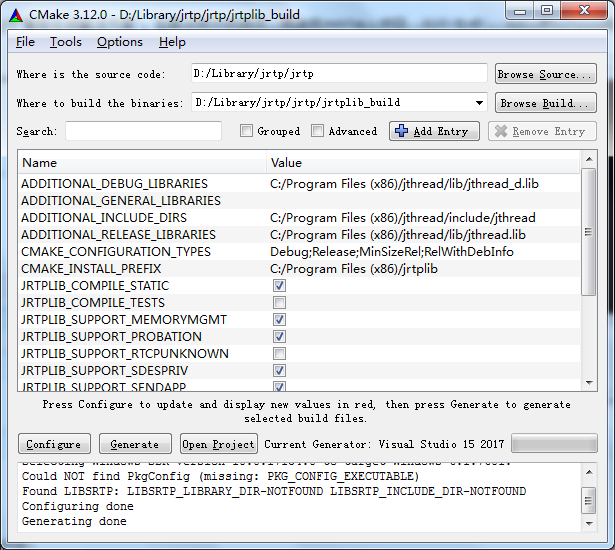Select the CMAKE_INSTALL_PREFIX row name
615x550 pixels.
(91, 269)
